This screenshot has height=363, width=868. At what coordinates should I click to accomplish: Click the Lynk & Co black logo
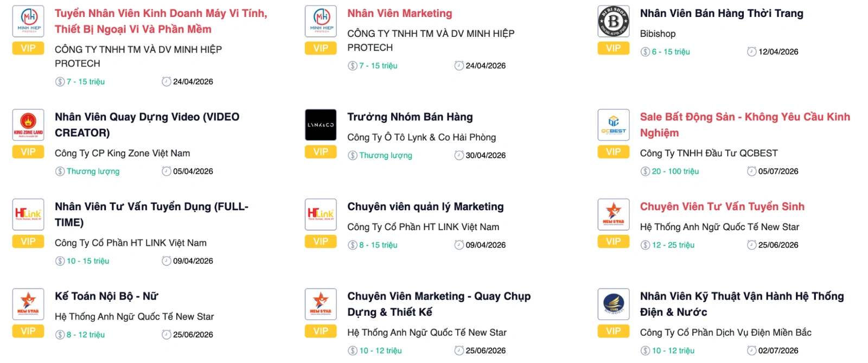(x=321, y=125)
